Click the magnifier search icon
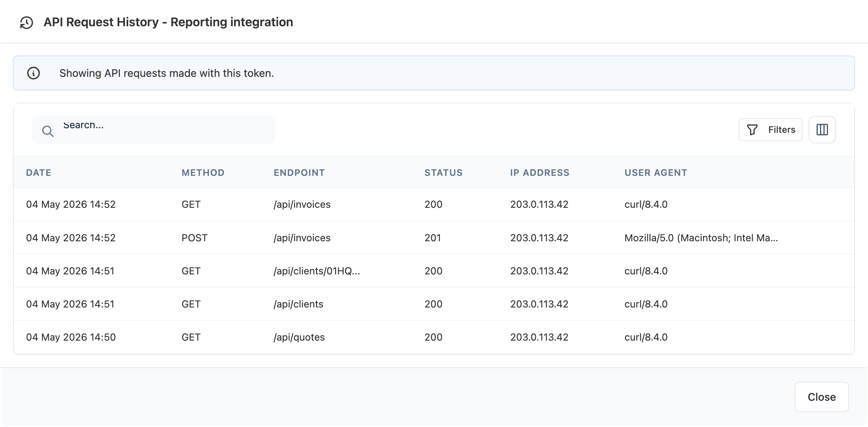Viewport: 868px width, 427px height. tap(48, 131)
